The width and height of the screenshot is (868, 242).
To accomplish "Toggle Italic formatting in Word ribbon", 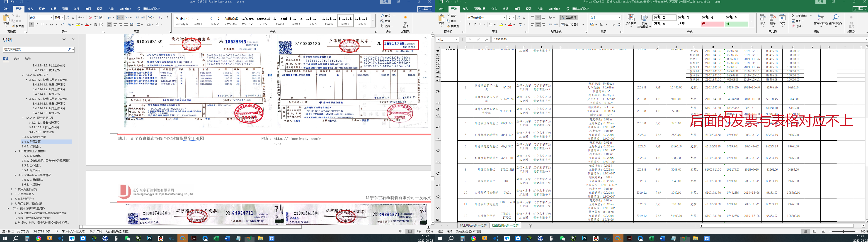I will (x=37, y=24).
